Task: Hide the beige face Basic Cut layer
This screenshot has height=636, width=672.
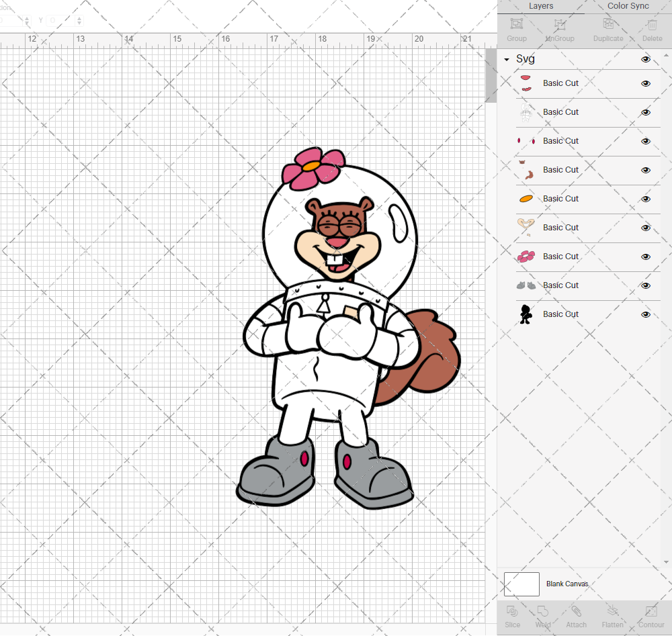Action: 645,228
